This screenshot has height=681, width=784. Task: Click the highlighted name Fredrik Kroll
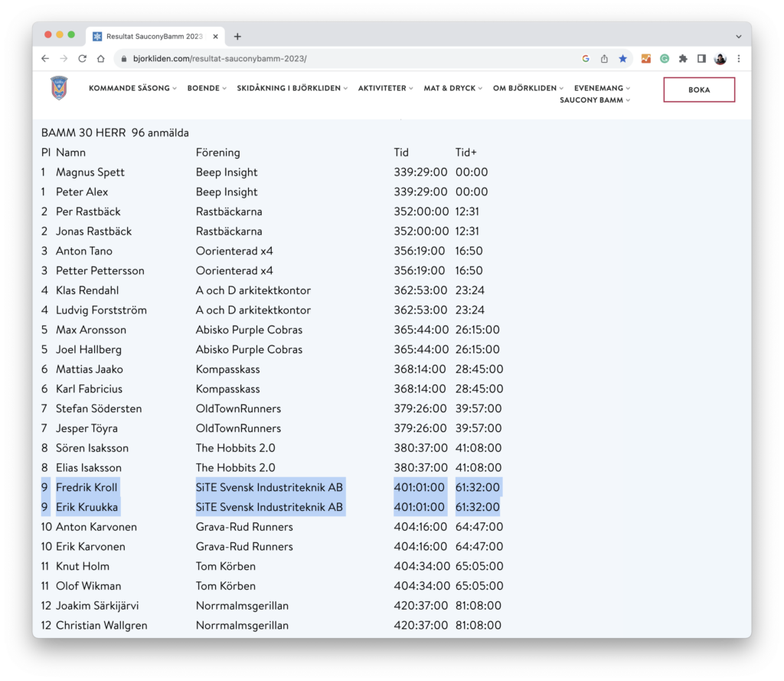pyautogui.click(x=87, y=487)
